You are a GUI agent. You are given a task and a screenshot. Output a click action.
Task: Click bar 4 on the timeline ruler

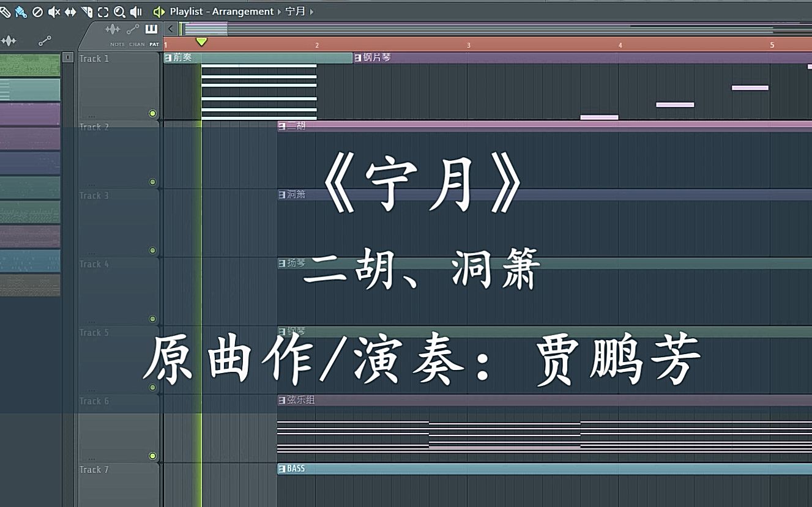click(620, 45)
